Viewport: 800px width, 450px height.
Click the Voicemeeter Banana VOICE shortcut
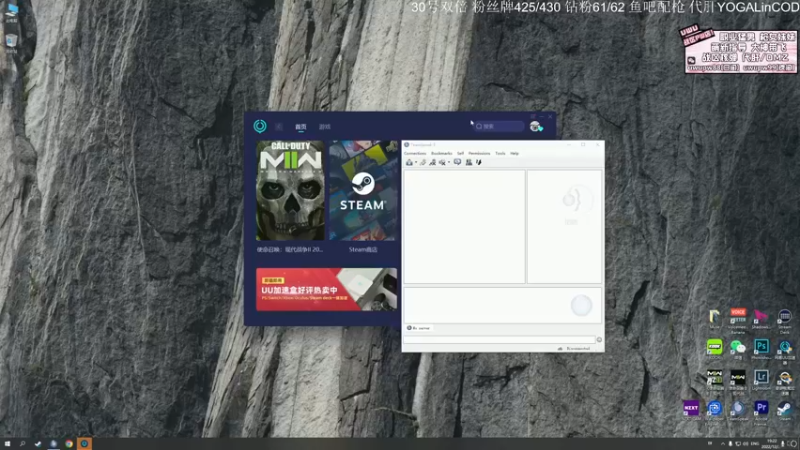[x=738, y=316]
